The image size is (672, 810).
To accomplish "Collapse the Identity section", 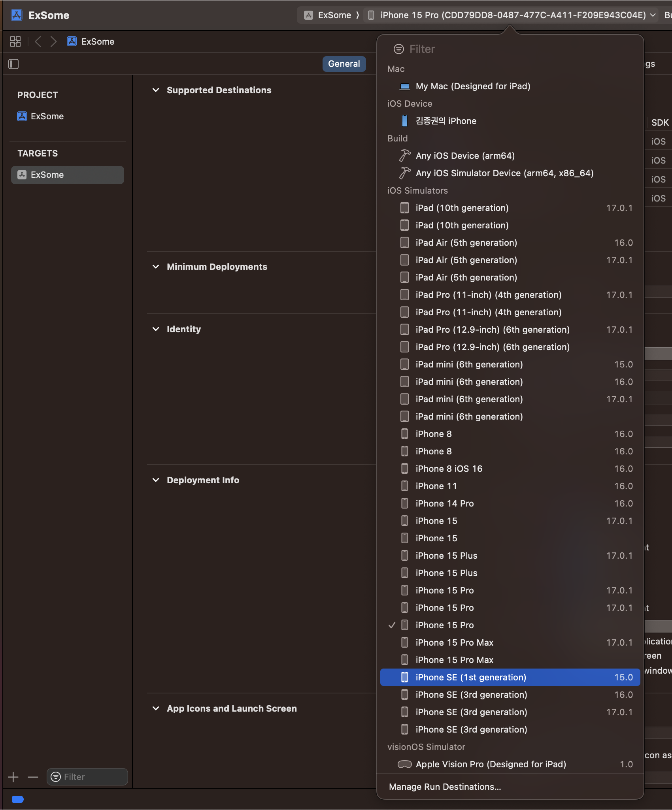I will click(156, 329).
